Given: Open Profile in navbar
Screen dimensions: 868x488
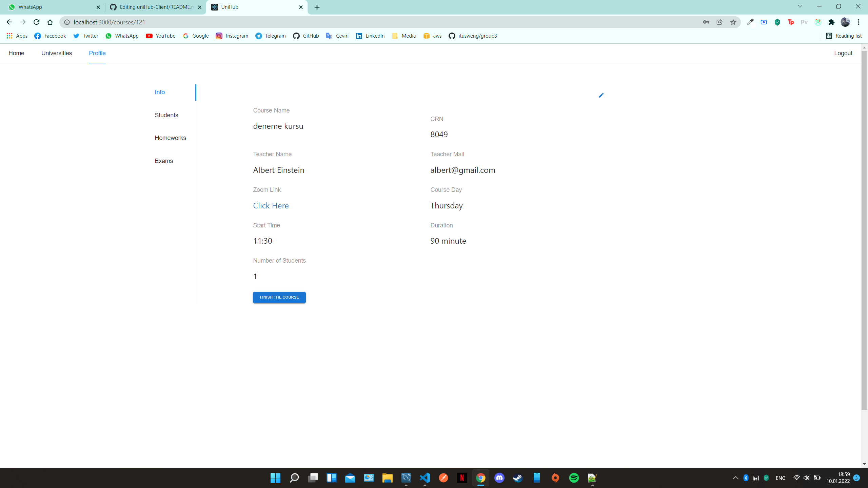Looking at the screenshot, I should [x=97, y=53].
